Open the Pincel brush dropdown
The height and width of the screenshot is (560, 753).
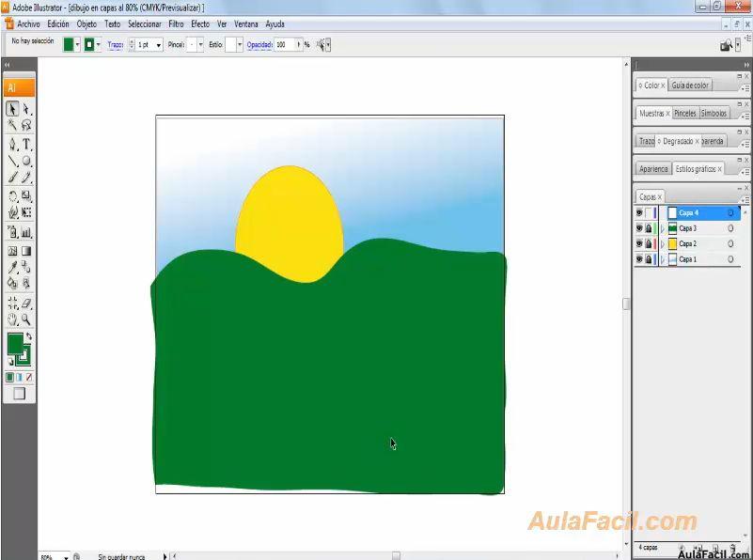pyautogui.click(x=200, y=44)
